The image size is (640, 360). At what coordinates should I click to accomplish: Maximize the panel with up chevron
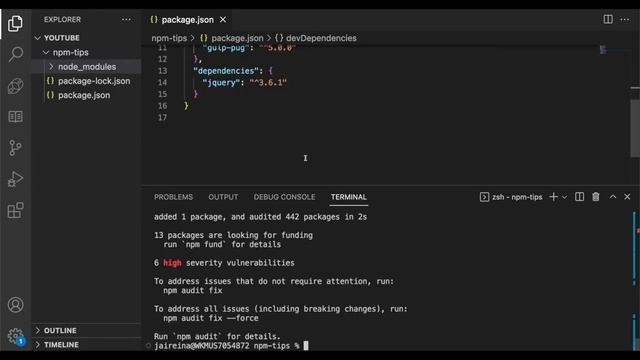click(x=613, y=197)
